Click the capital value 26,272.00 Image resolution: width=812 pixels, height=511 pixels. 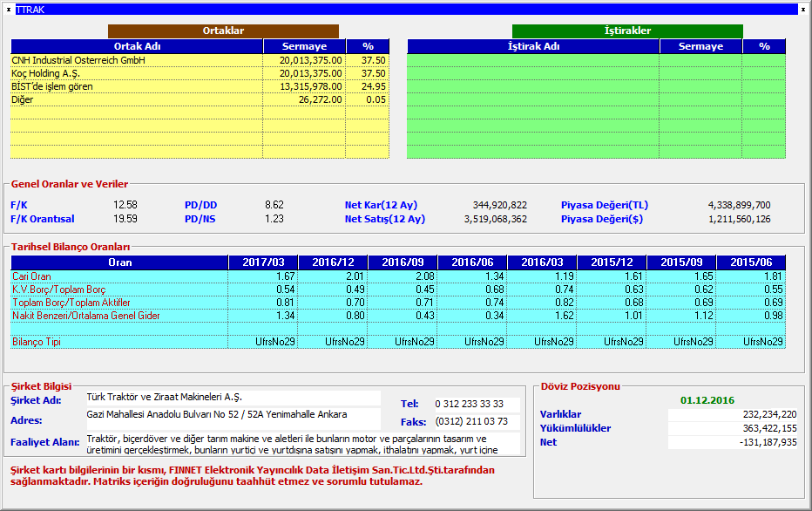pyautogui.click(x=320, y=99)
